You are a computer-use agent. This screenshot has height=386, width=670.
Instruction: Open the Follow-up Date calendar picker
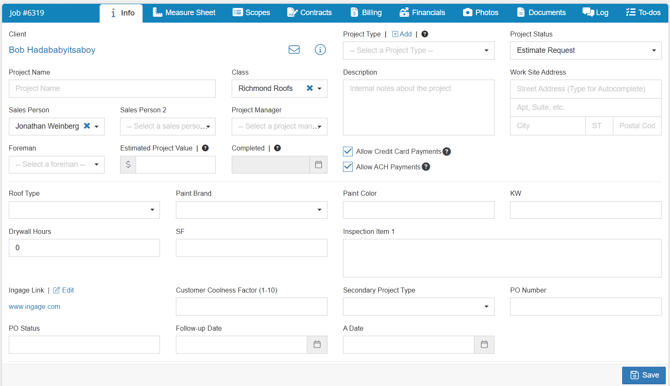[317, 345]
